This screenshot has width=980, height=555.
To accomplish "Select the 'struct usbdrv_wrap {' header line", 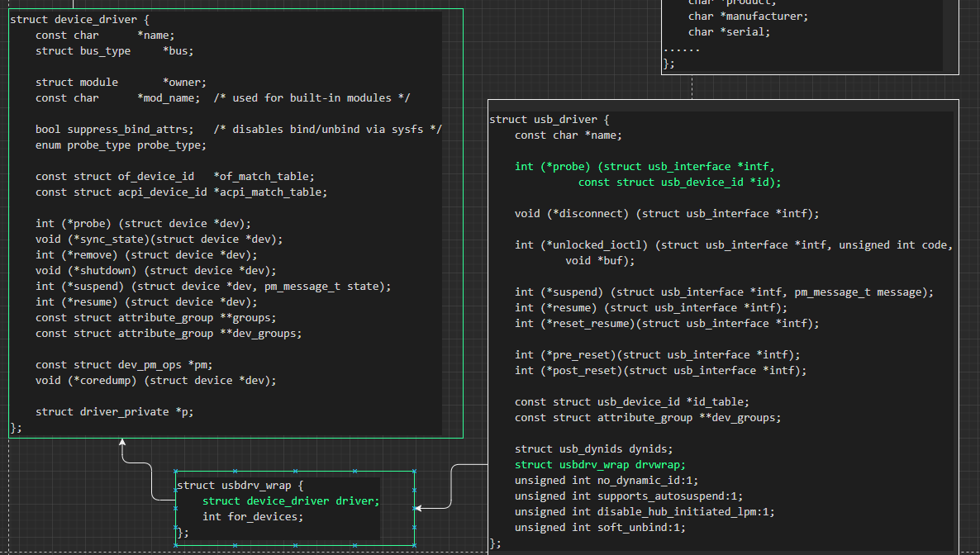I will point(240,485).
